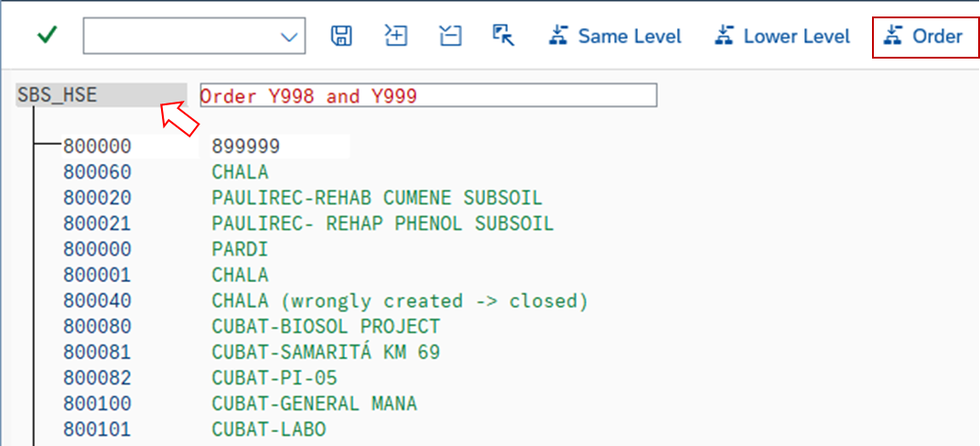
Task: Click the PARDI order entry
Action: (x=240, y=249)
